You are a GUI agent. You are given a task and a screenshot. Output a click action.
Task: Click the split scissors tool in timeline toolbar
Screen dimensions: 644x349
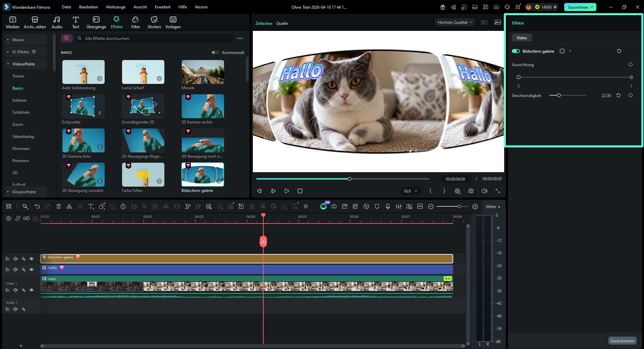tap(69, 206)
